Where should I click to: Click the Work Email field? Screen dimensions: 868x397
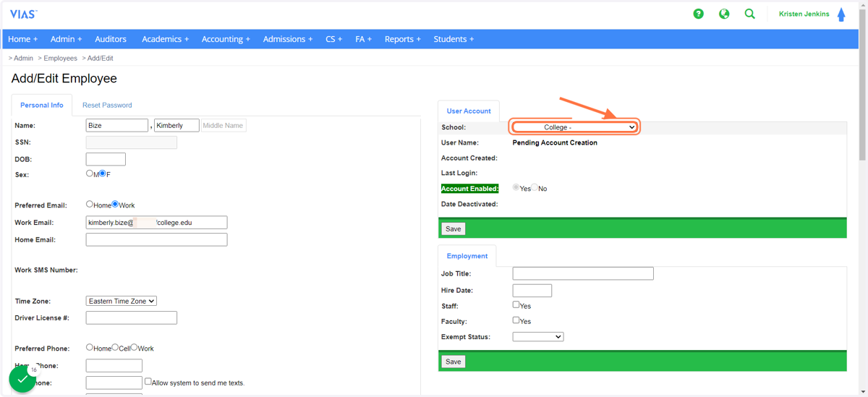[156, 223]
